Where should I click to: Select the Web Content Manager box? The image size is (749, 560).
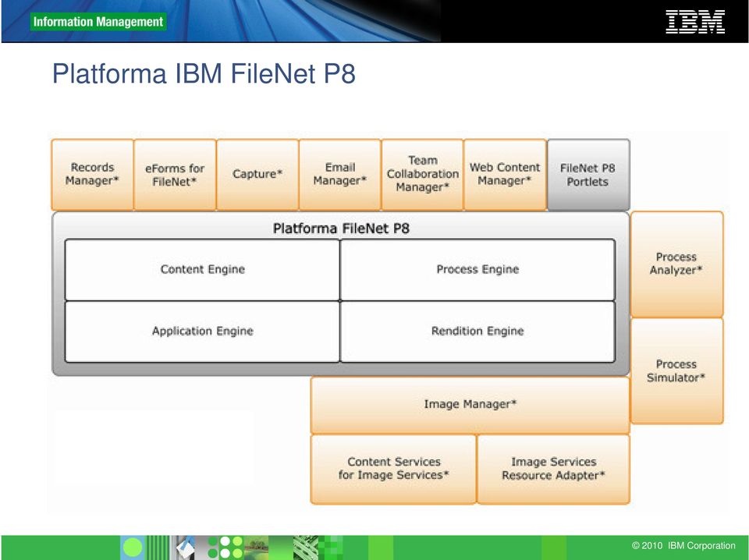[x=505, y=174]
